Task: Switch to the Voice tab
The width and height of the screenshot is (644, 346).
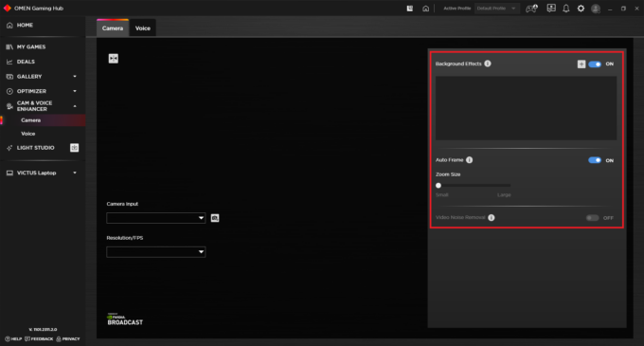Action: click(142, 28)
